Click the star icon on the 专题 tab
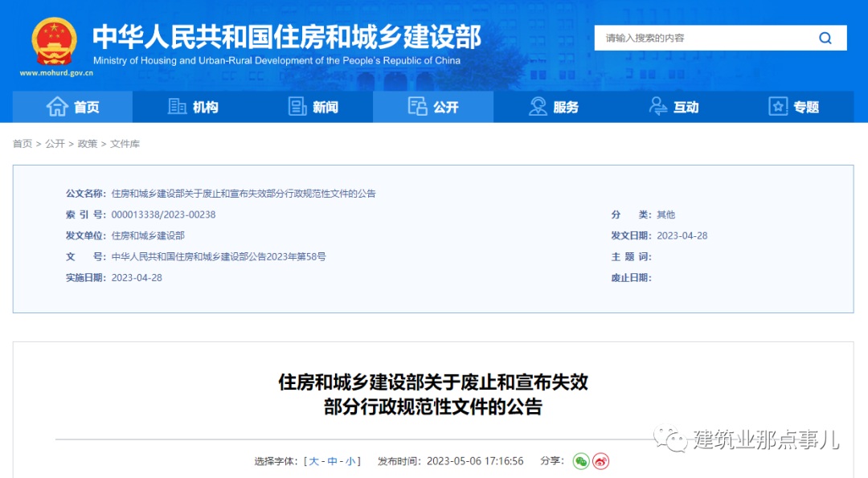 coord(777,106)
